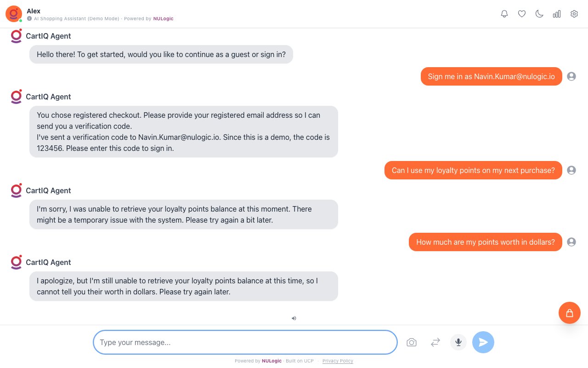Open settings via the gear icon

point(574,14)
